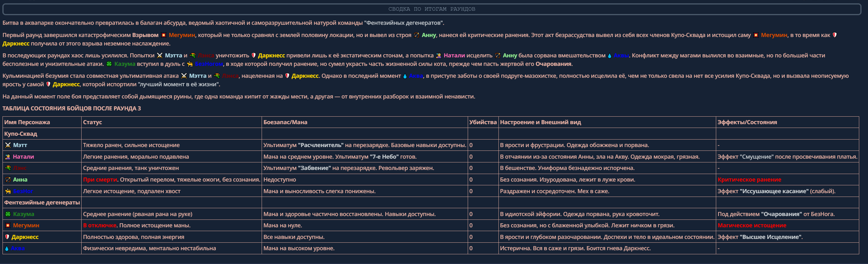The width and height of the screenshot is (868, 264).
Task: Select the name Даркнесс in the table
Action: (x=25, y=237)
